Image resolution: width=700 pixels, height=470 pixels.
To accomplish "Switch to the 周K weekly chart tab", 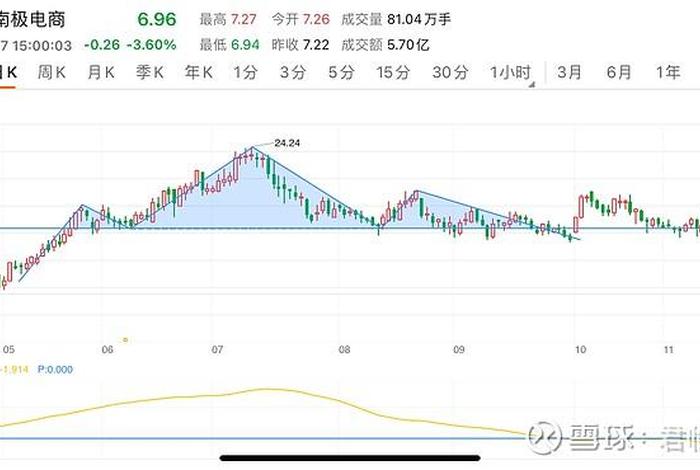I will click(x=51, y=72).
